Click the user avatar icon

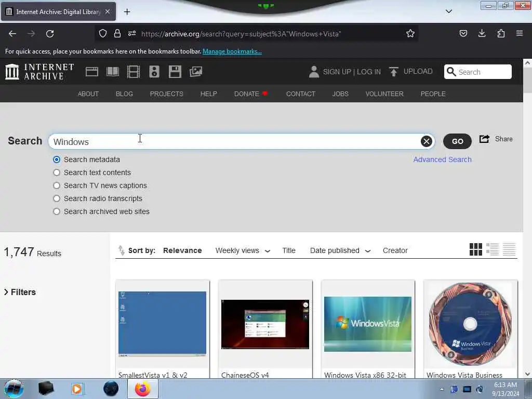click(314, 72)
